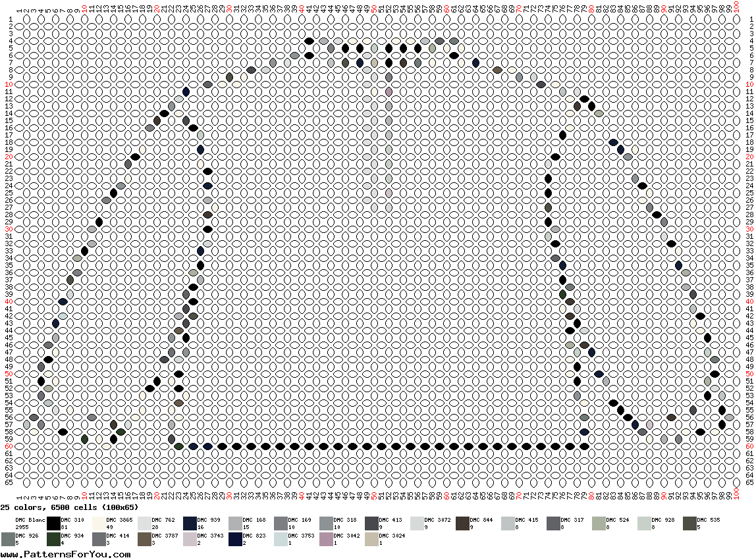Select the DMC 413 dark gray swatch
The width and height of the screenshot is (756, 560).
point(371,523)
